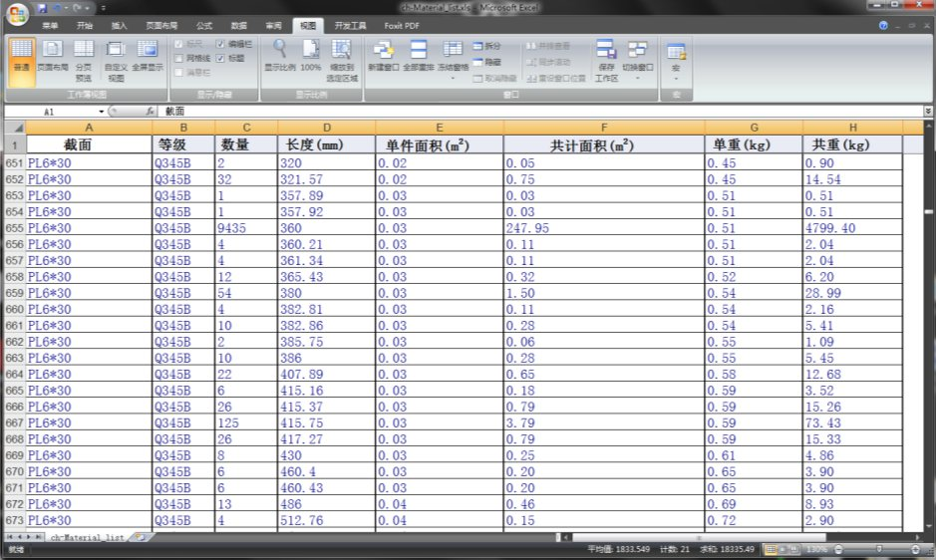
Task: Select column H header
Action: [x=853, y=128]
